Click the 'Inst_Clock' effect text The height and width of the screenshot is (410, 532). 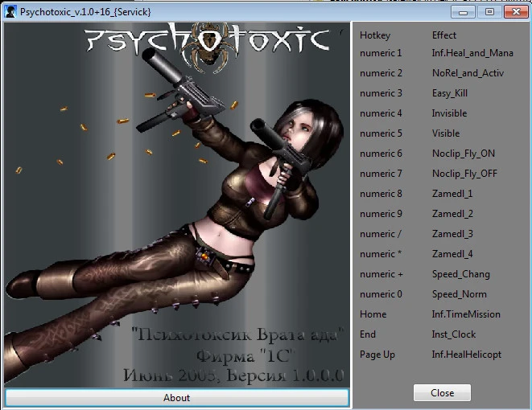(x=454, y=334)
